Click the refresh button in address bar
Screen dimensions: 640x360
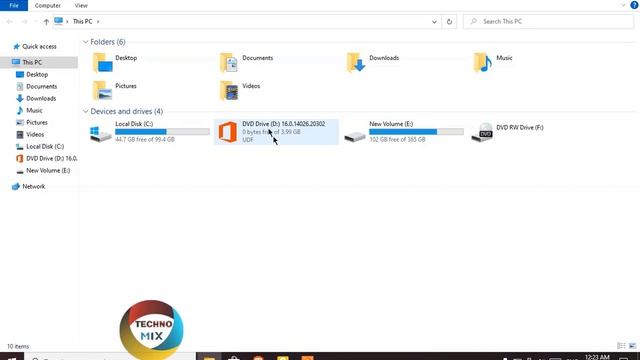(x=449, y=22)
